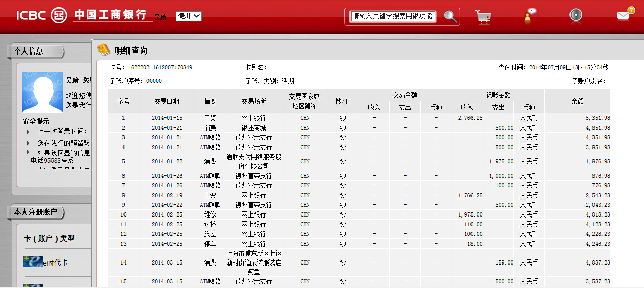
Task: Expand the 如果该回显的信息 bullet arrow
Action: [x=29, y=152]
